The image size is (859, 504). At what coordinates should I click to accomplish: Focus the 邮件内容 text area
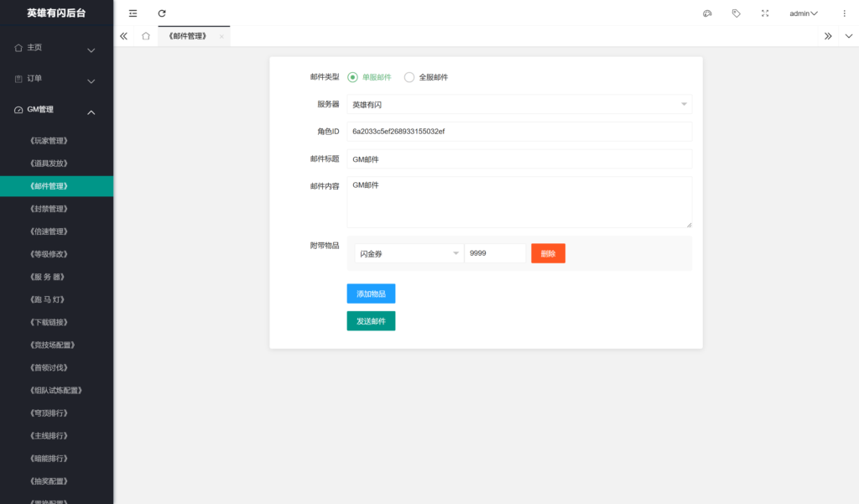click(519, 202)
